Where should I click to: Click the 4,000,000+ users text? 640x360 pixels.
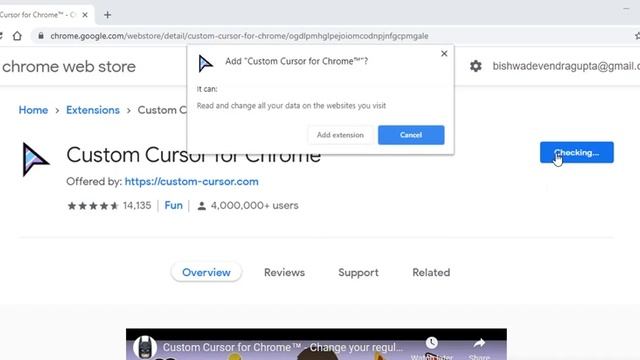point(255,205)
